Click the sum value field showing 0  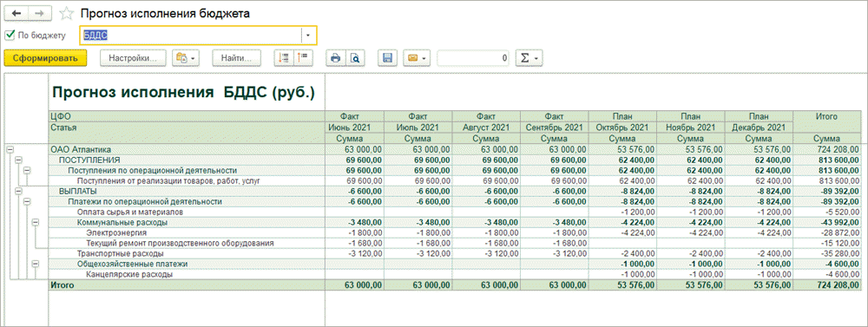(473, 57)
